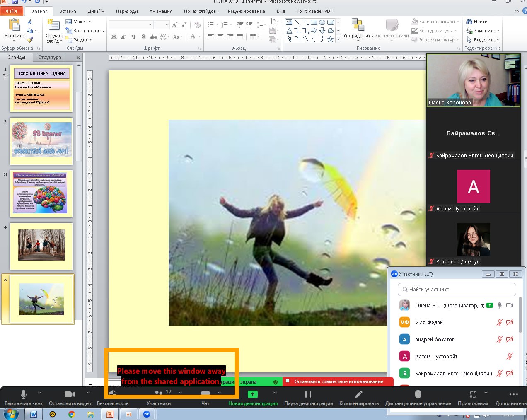Click the Bold formatting icon
Image resolution: width=527 pixels, height=420 pixels.
114,37
